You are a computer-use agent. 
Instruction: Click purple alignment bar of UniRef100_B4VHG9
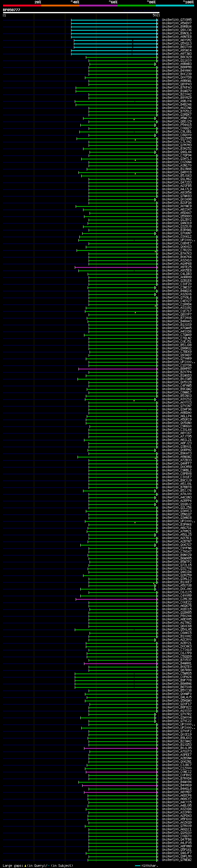[x=120, y=785]
